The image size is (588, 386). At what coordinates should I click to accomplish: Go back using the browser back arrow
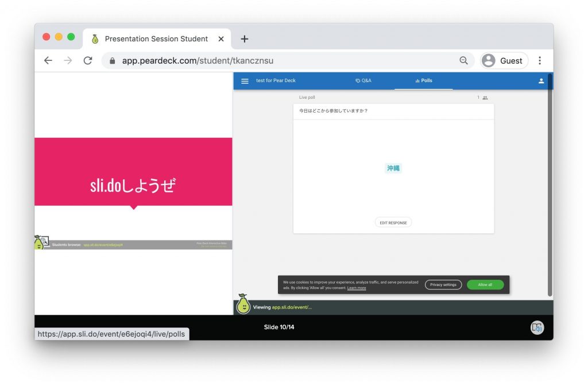(48, 60)
